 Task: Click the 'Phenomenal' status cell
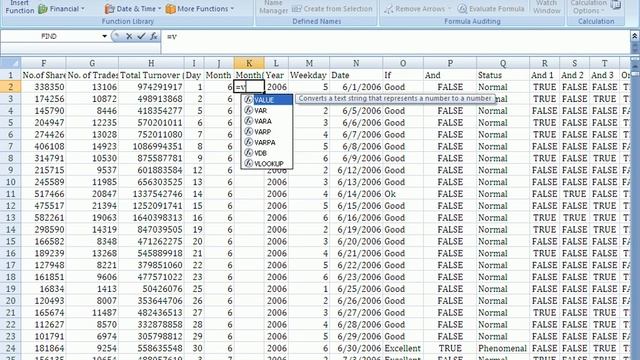[503, 348]
